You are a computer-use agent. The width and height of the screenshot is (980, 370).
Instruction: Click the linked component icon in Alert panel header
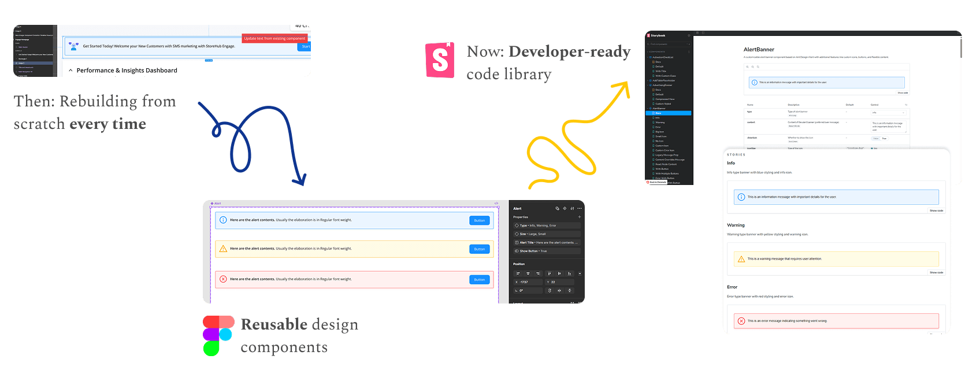click(x=557, y=209)
